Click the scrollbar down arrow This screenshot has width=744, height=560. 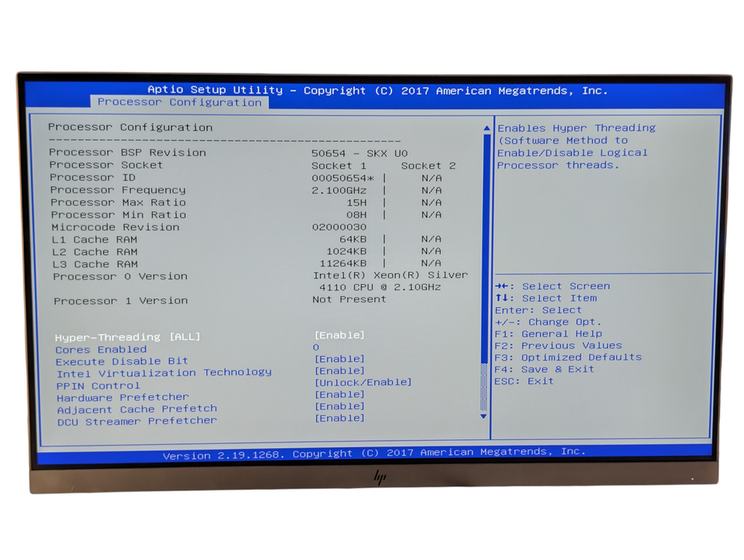483,416
